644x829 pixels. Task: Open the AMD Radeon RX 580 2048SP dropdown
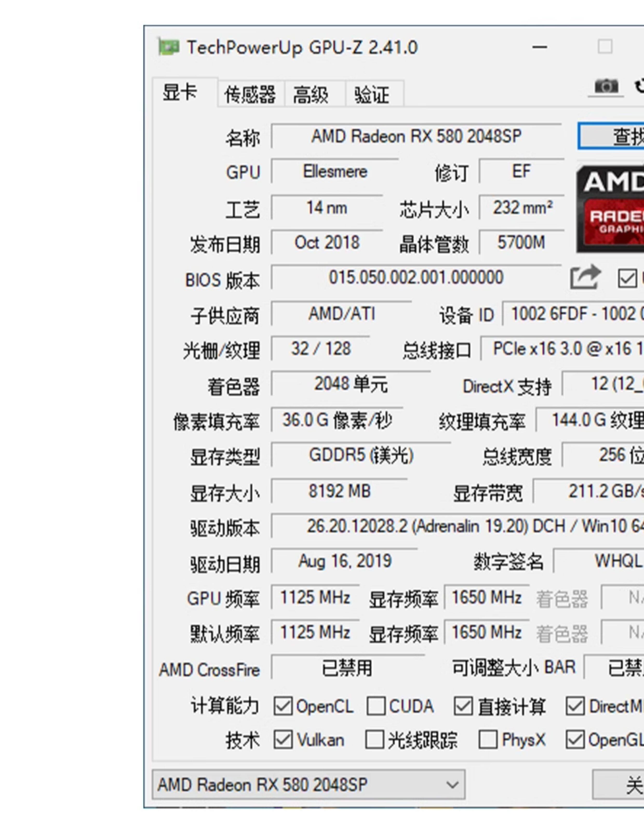pyautogui.click(x=308, y=785)
